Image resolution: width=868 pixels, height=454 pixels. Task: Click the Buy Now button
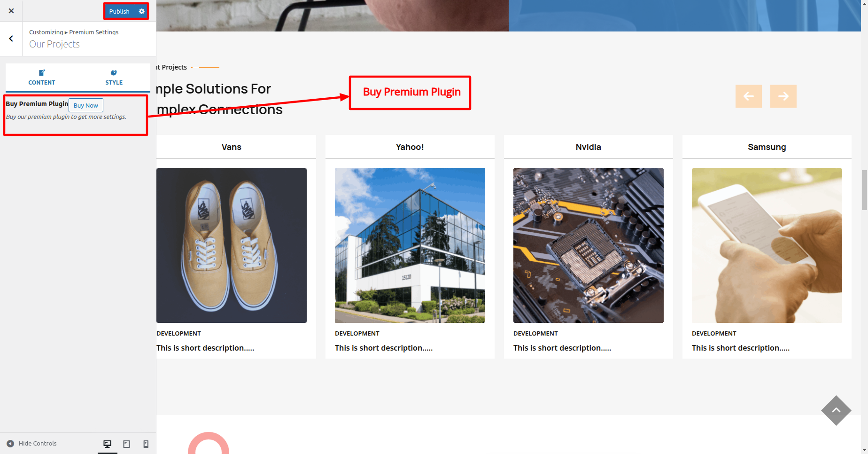[x=86, y=105]
